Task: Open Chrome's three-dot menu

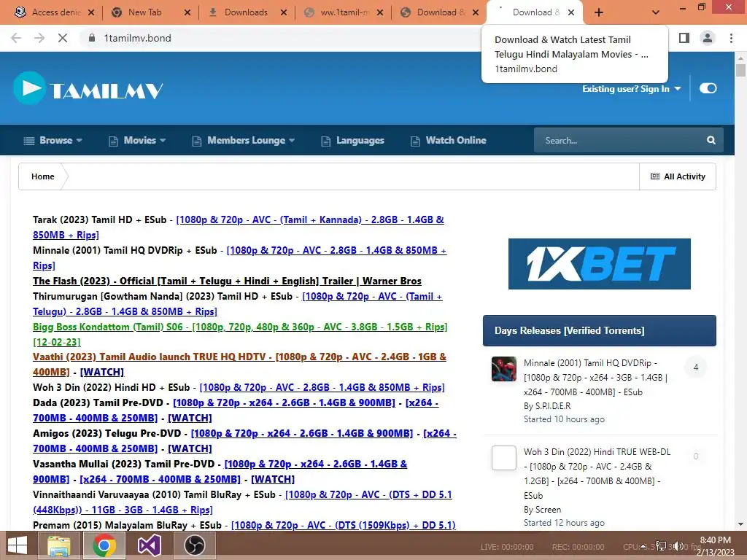Action: point(731,38)
